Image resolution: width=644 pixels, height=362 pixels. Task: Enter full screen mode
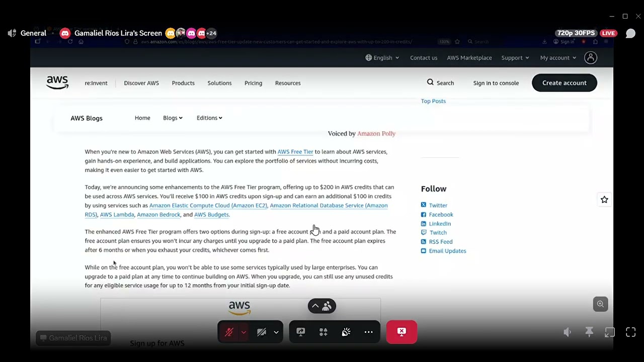point(630,332)
